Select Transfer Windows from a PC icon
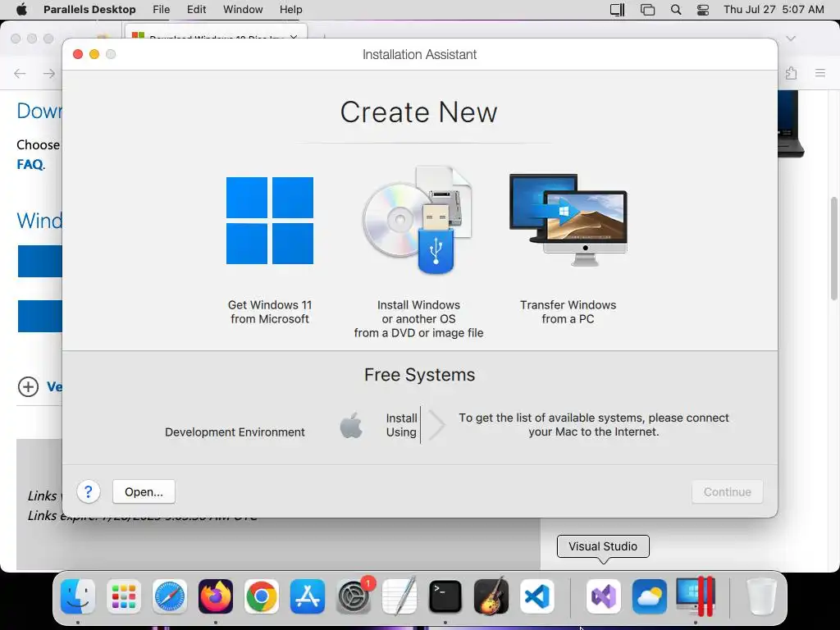 point(568,220)
